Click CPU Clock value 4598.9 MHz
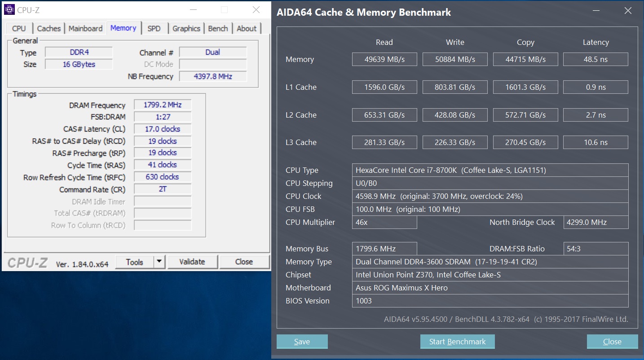The width and height of the screenshot is (644, 360). click(x=490, y=196)
